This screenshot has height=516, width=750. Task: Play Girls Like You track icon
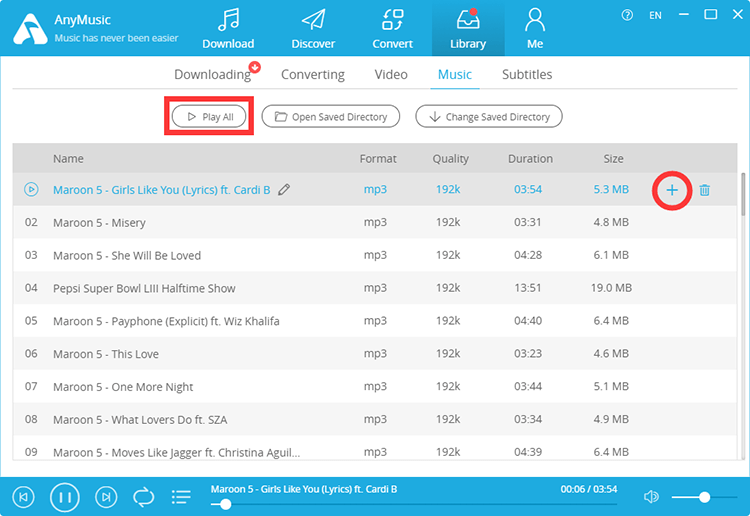point(31,189)
